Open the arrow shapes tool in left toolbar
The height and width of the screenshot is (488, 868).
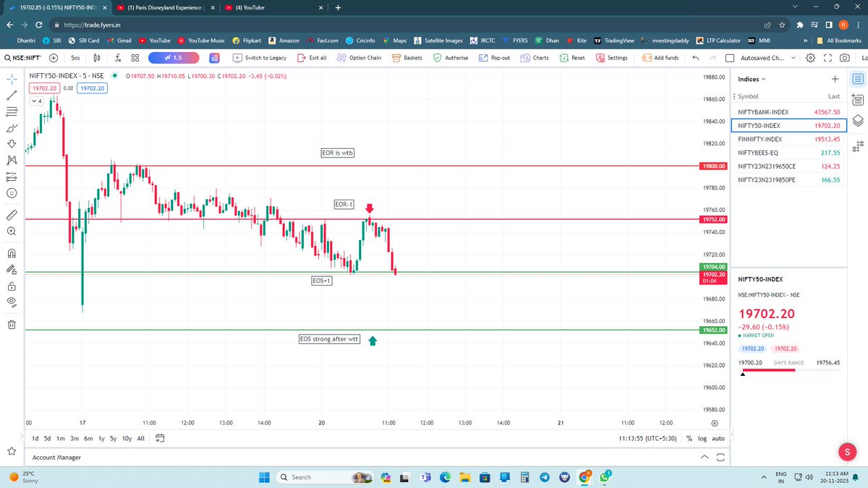[x=12, y=144]
